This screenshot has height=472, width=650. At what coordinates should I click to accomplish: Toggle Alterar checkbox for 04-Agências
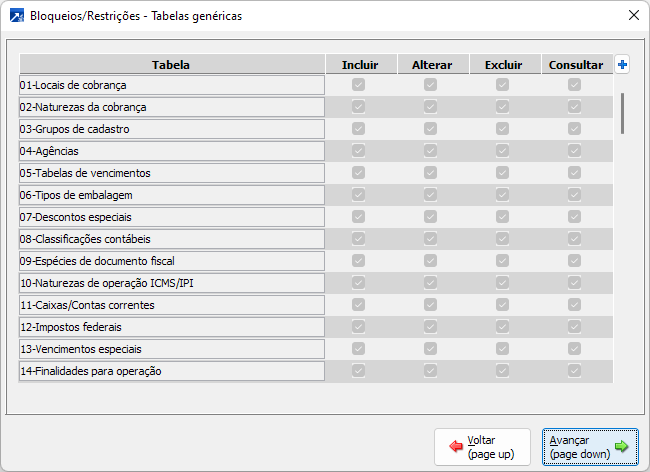(x=431, y=151)
